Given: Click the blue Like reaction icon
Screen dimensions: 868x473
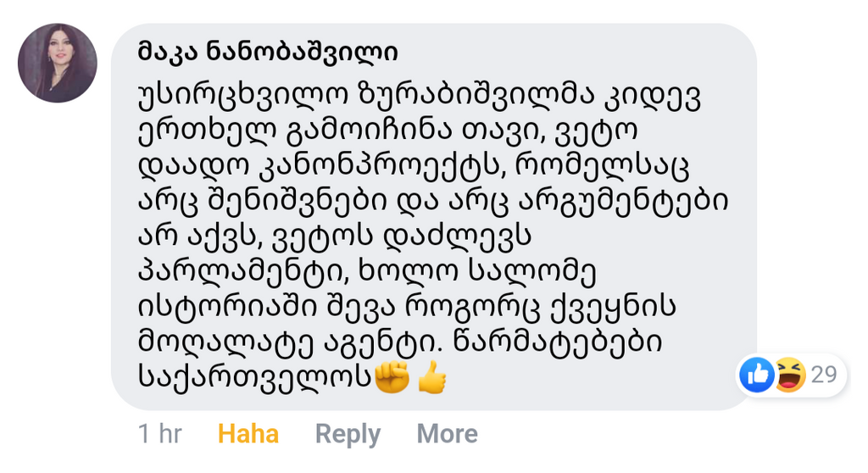Looking at the screenshot, I should point(756,375).
